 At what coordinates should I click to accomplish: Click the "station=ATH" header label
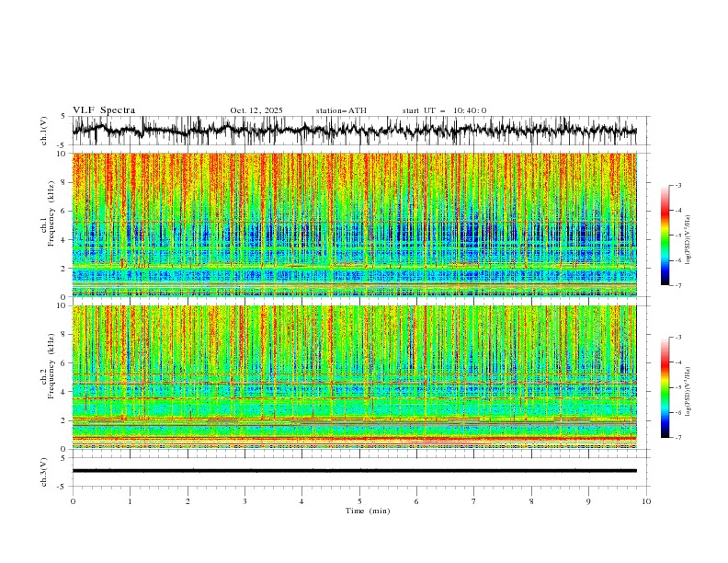(341, 110)
